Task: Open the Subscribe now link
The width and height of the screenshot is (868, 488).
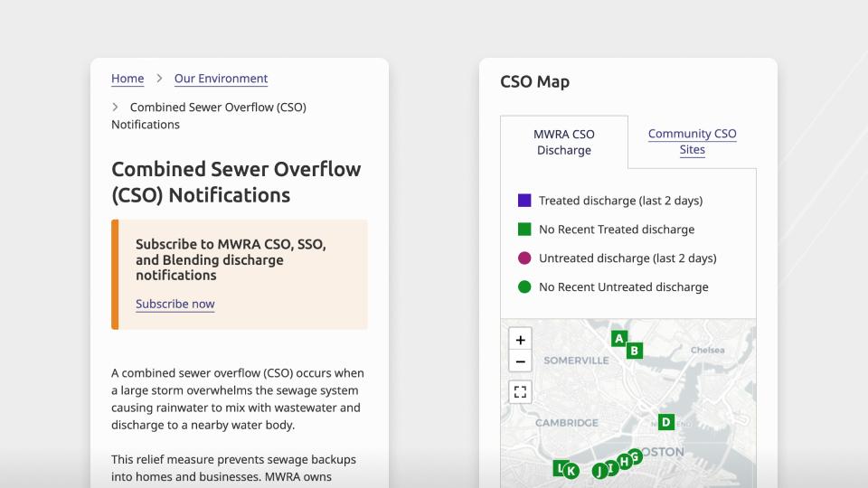Action: [x=175, y=304]
